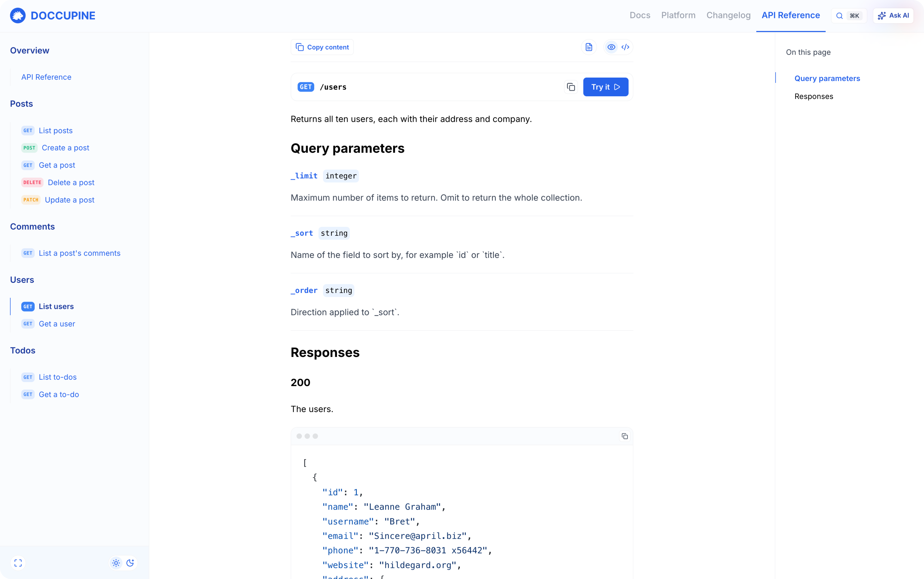Jump to Responses section anchor

pos(814,96)
